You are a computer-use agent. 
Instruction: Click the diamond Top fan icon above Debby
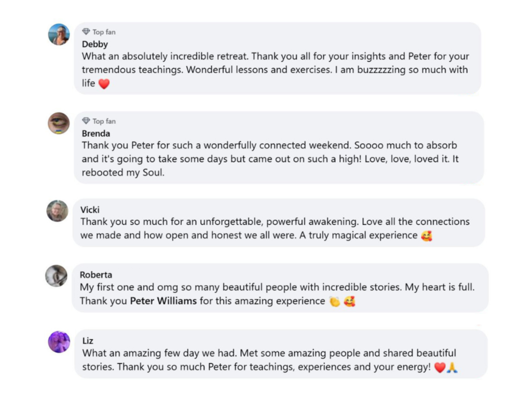(x=86, y=32)
